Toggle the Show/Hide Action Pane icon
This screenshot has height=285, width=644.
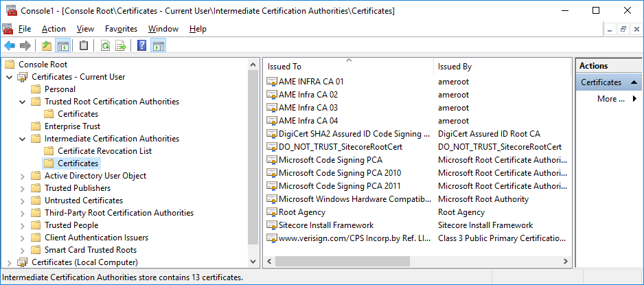(x=158, y=46)
